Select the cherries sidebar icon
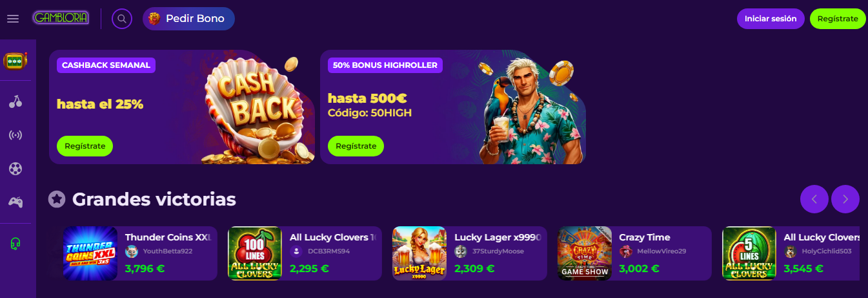This screenshot has height=298, width=868. click(x=15, y=101)
